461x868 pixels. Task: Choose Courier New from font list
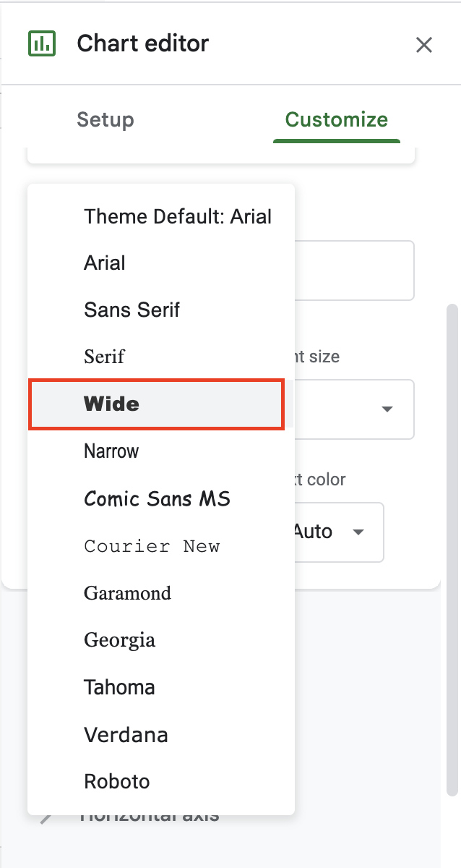[x=152, y=546]
